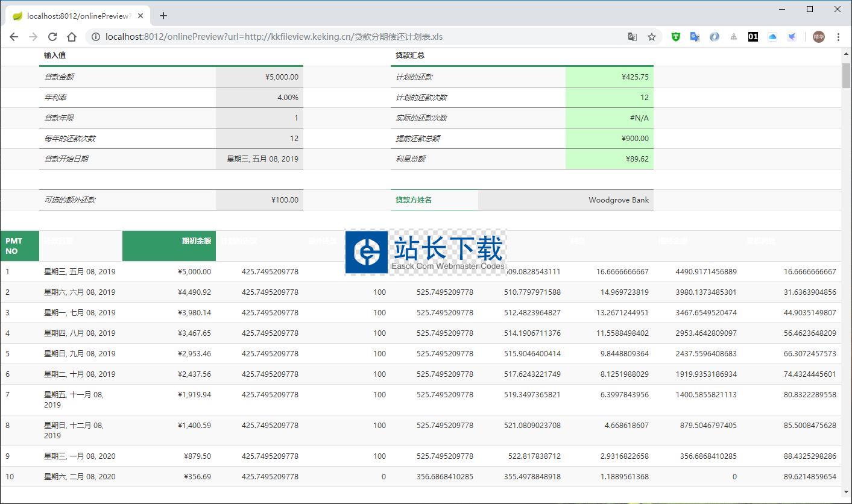
Task: Click the black 01 extension icon
Action: [753, 37]
